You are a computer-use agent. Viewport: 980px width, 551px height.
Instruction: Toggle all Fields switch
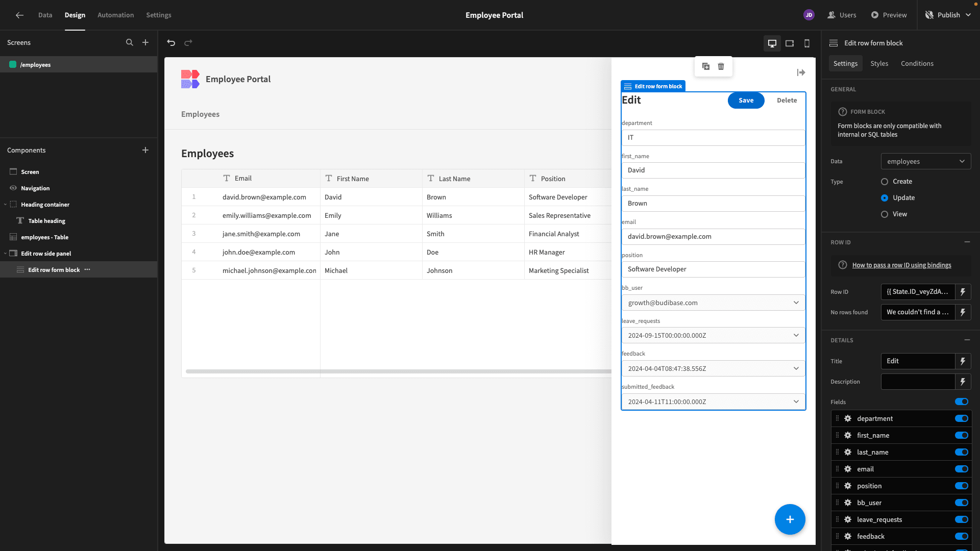[962, 402]
